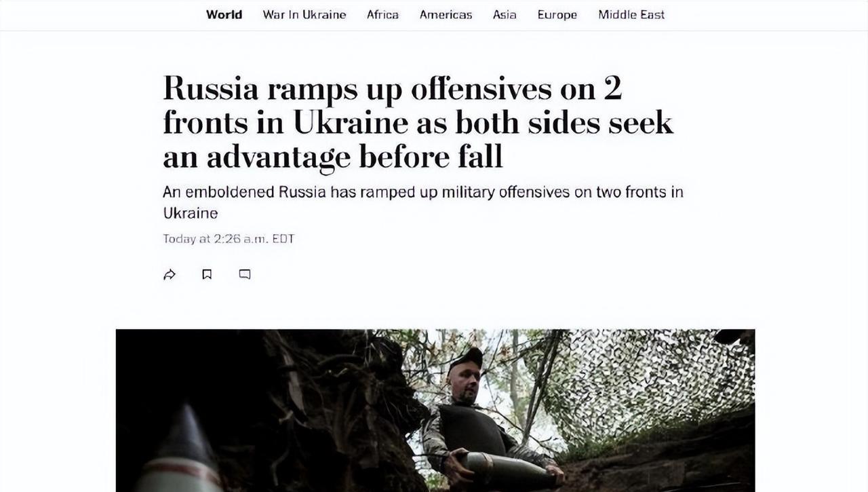
Task: Save article with the bookmark icon
Action: click(207, 274)
